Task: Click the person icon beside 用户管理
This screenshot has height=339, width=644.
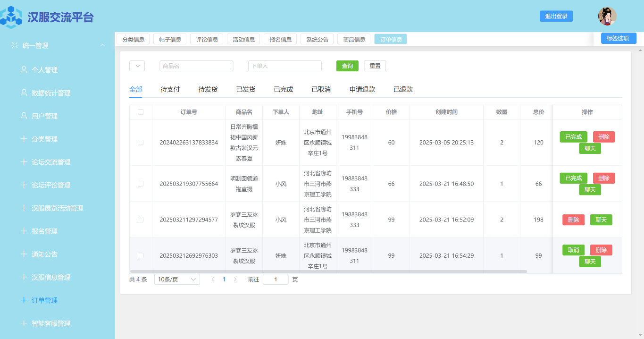Action: (x=24, y=116)
